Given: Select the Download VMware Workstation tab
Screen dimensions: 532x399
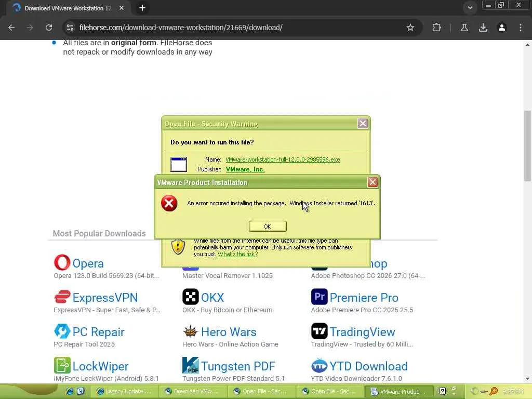Looking at the screenshot, I should click(68, 8).
